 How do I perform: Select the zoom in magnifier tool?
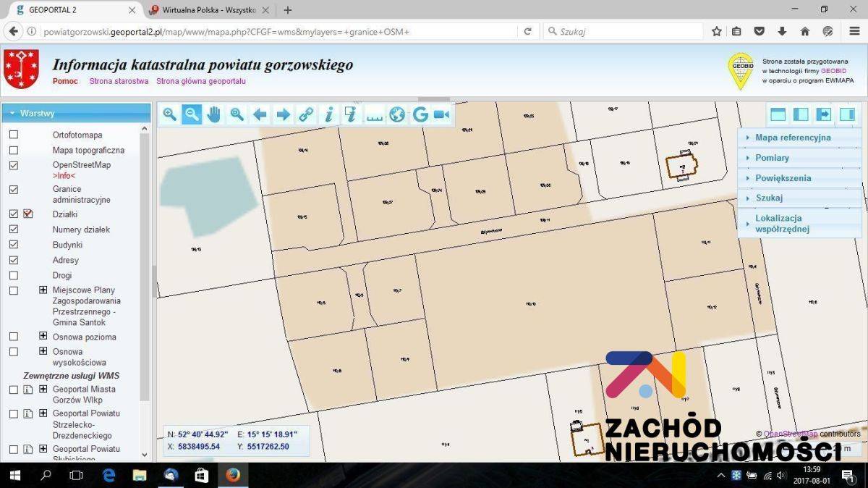(169, 114)
